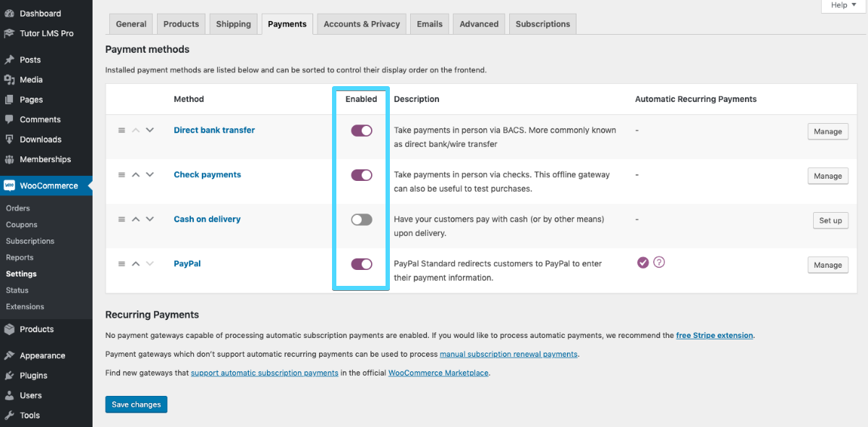Click the drag handle for Direct bank transfer
The image size is (868, 427).
[x=122, y=130]
